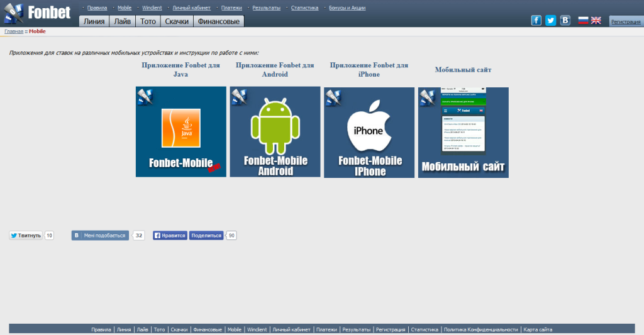Click the Регистрация button in header
This screenshot has height=335, width=644.
pos(626,21)
